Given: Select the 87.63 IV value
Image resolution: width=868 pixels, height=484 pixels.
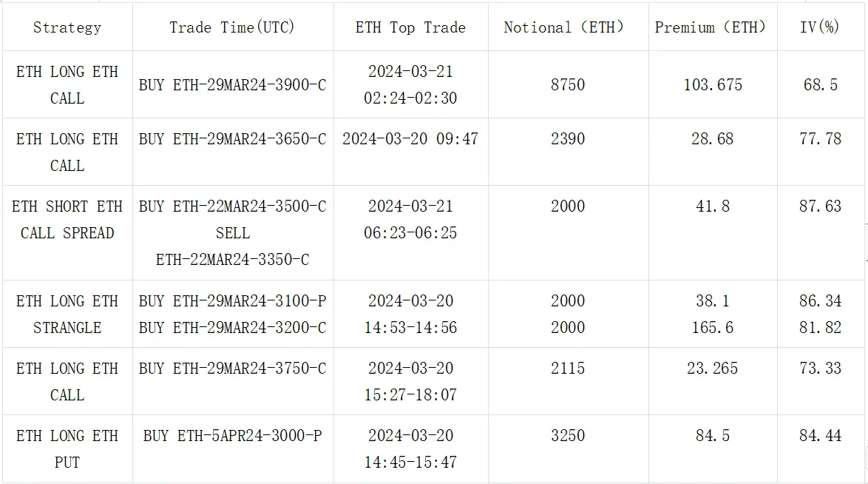Looking at the screenshot, I should click(820, 206).
